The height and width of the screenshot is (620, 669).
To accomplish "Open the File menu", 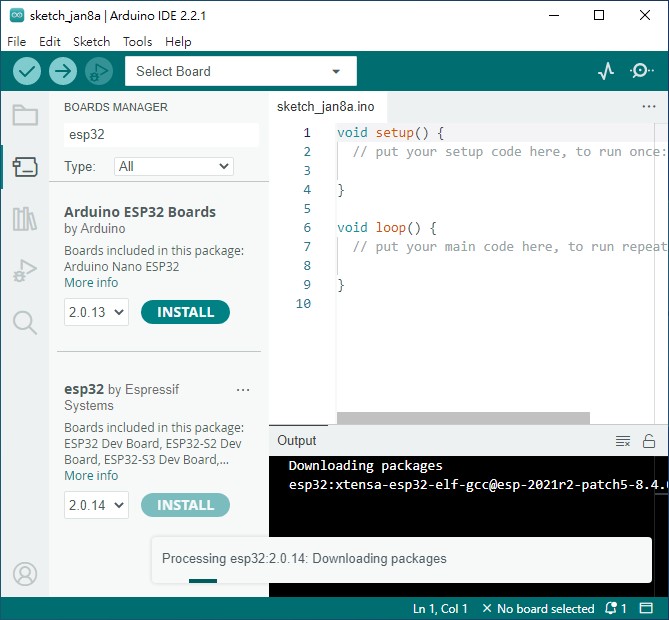I will coord(17,42).
